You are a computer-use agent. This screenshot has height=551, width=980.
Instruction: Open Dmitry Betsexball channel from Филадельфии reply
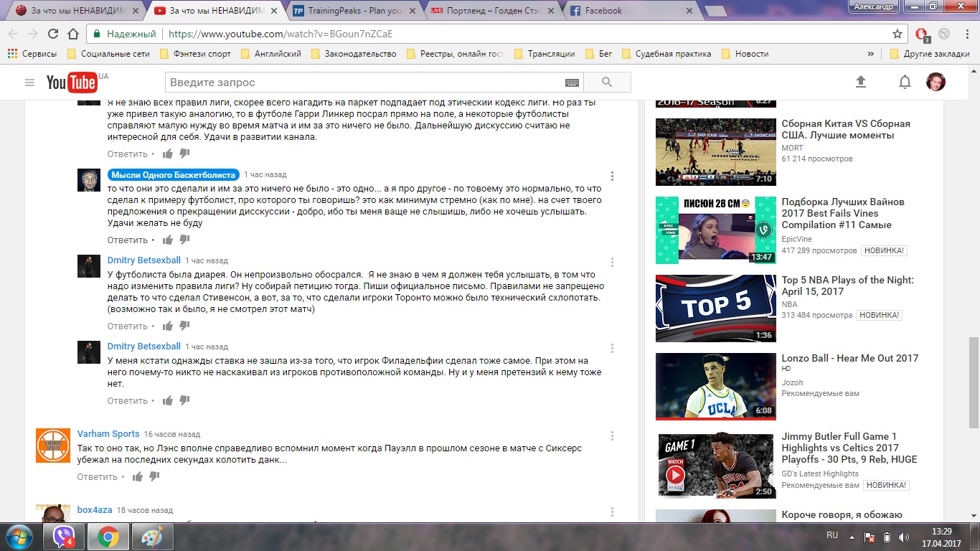(144, 347)
